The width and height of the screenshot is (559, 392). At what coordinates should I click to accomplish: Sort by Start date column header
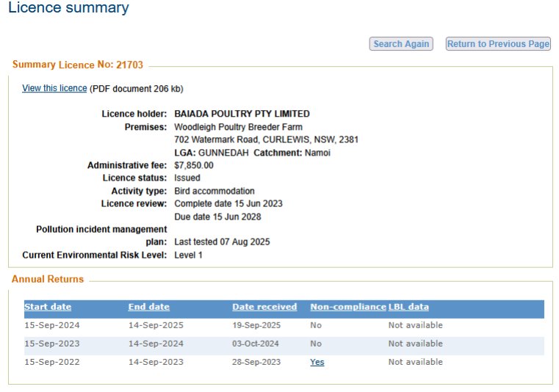click(48, 307)
